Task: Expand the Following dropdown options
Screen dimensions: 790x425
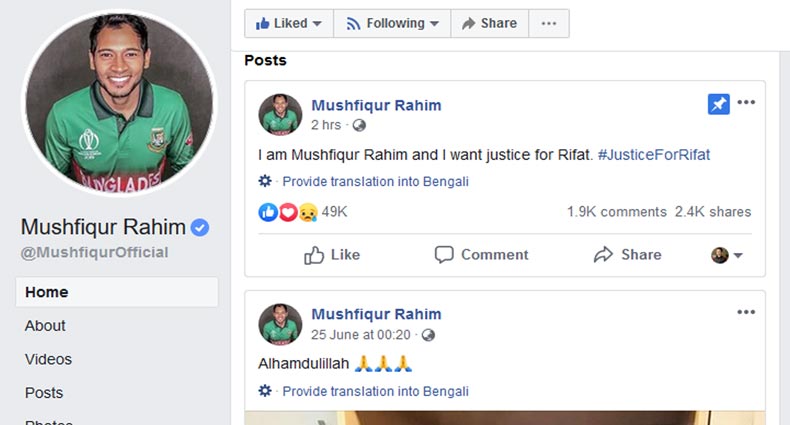Action: pos(392,23)
